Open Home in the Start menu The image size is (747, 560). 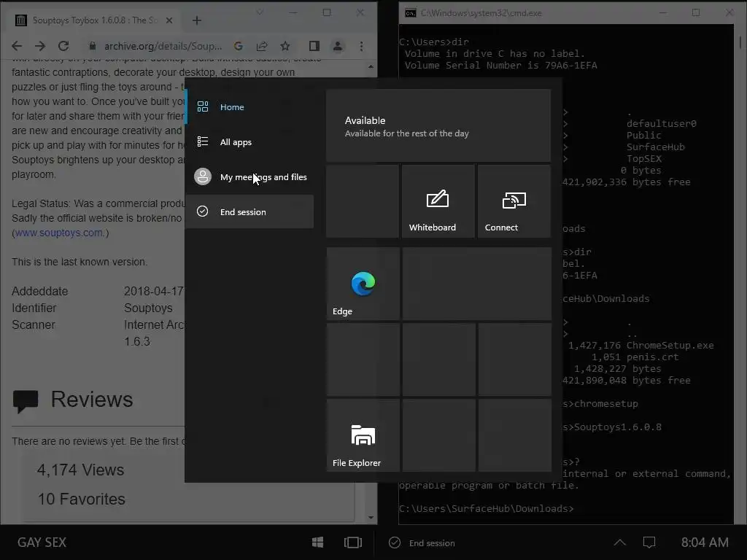point(249,107)
